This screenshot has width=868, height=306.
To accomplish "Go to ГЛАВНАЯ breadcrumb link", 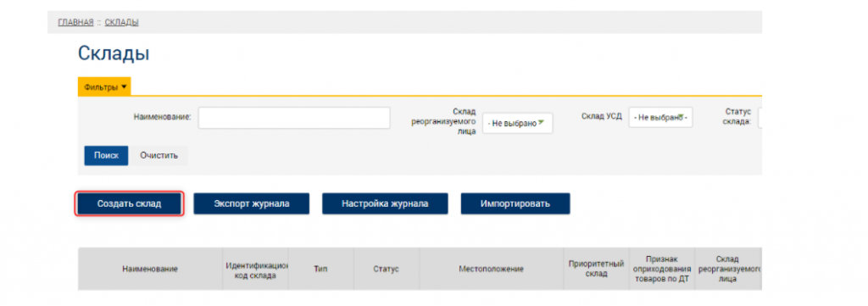I will tap(75, 22).
